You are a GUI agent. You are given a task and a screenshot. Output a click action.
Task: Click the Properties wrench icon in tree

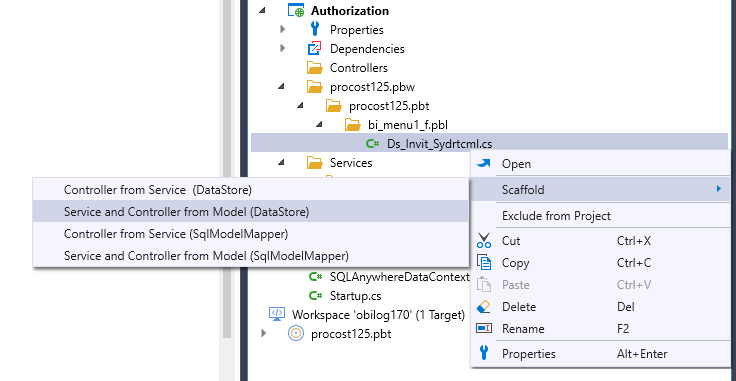315,30
